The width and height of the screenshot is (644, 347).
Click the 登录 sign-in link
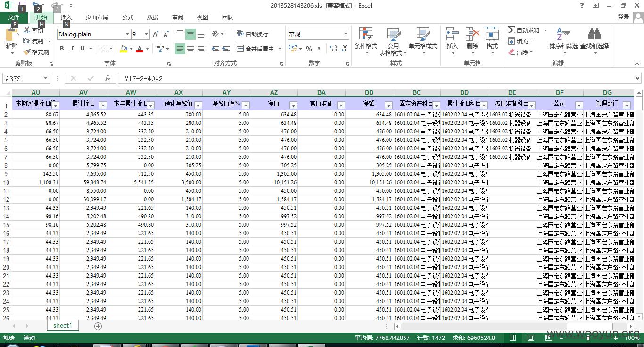(x=624, y=17)
